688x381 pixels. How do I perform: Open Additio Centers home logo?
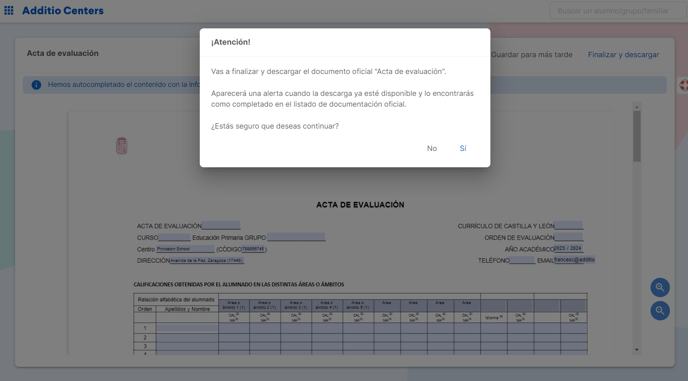click(x=63, y=11)
